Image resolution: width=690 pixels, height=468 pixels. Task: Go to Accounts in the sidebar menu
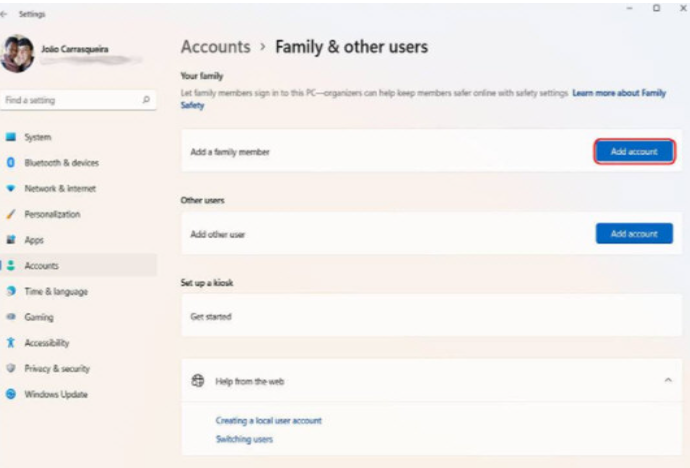(41, 266)
